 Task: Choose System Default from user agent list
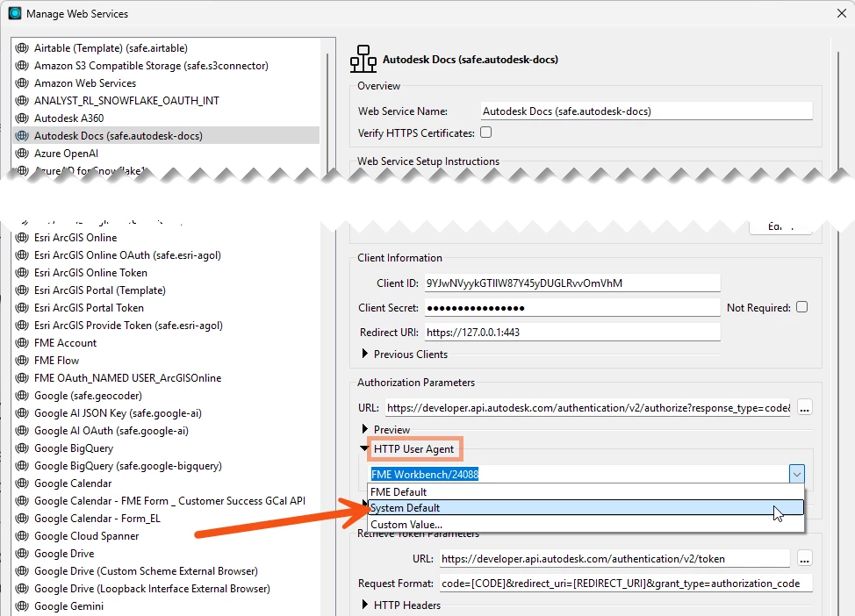[x=586, y=507]
